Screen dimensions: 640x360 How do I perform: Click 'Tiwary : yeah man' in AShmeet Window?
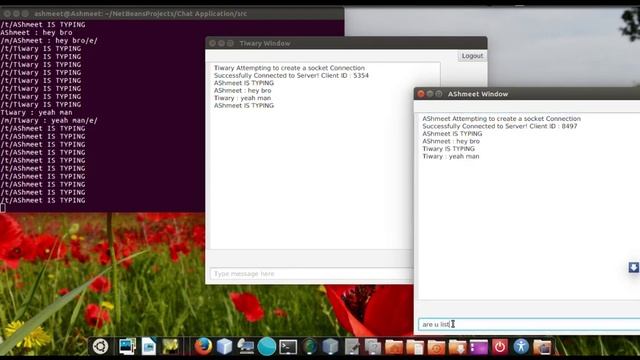tap(451, 156)
